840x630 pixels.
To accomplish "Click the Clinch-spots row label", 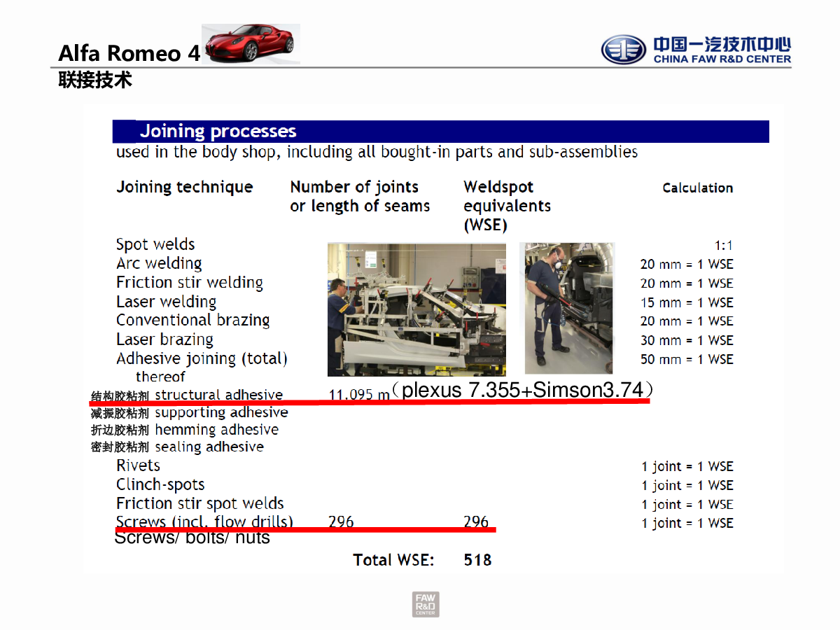I will (x=160, y=484).
